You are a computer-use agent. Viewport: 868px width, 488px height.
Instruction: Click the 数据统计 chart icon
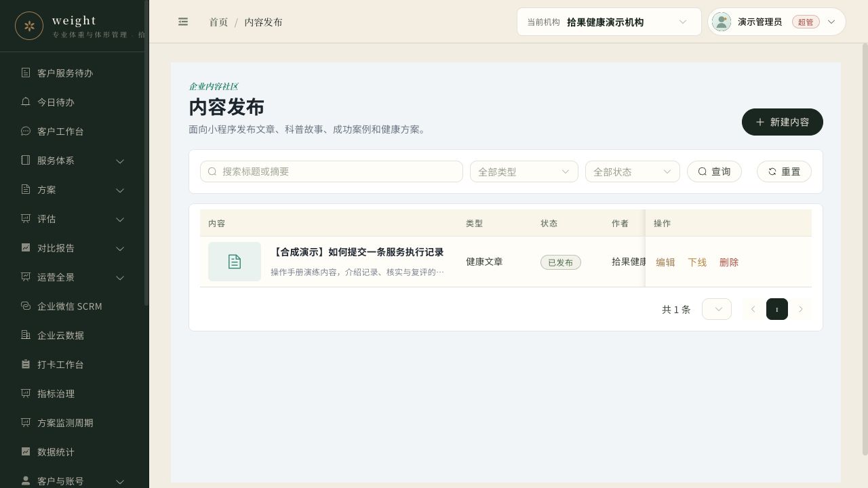[x=26, y=451]
